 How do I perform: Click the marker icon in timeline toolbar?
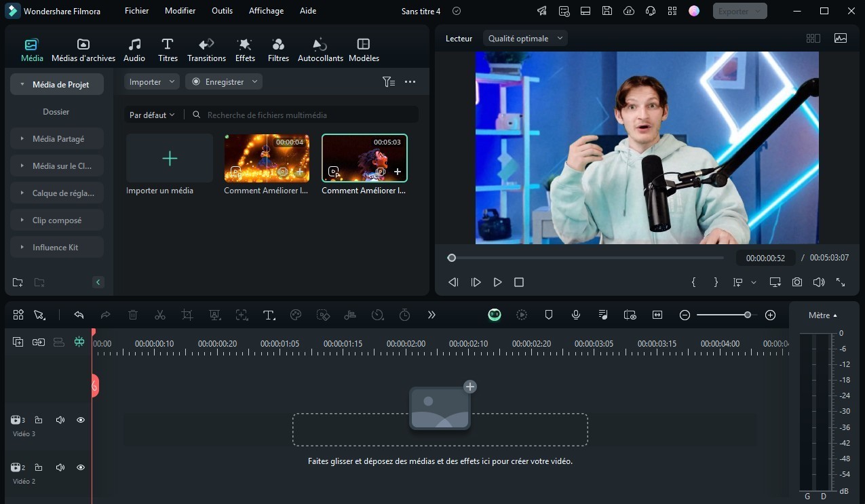point(549,315)
